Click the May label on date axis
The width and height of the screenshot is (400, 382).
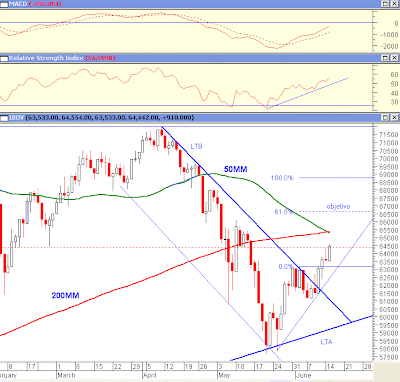[x=224, y=375]
